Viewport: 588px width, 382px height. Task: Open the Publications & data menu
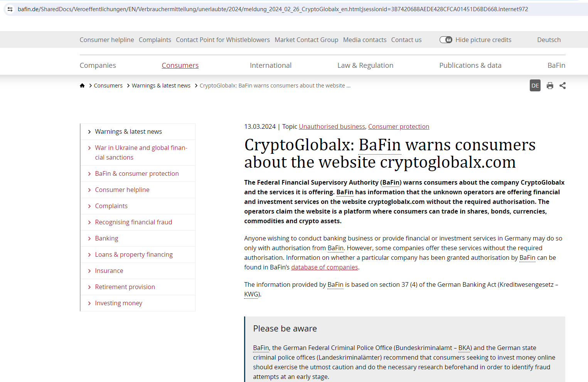click(x=470, y=66)
